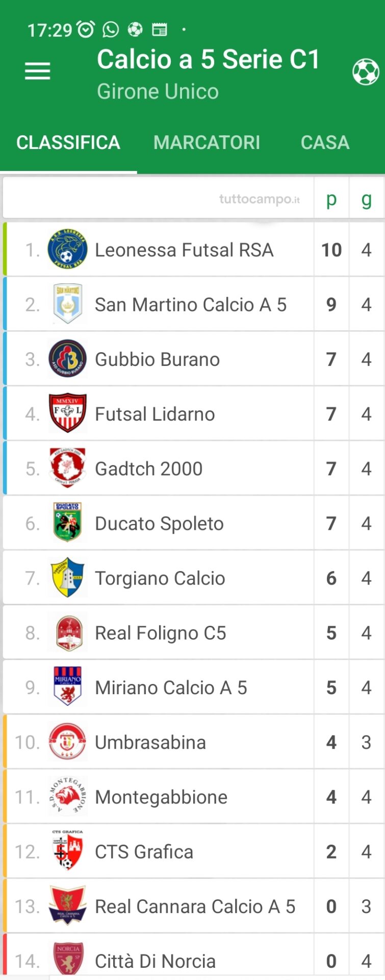
Task: Open the tuttocampo.it link
Action: [260, 199]
